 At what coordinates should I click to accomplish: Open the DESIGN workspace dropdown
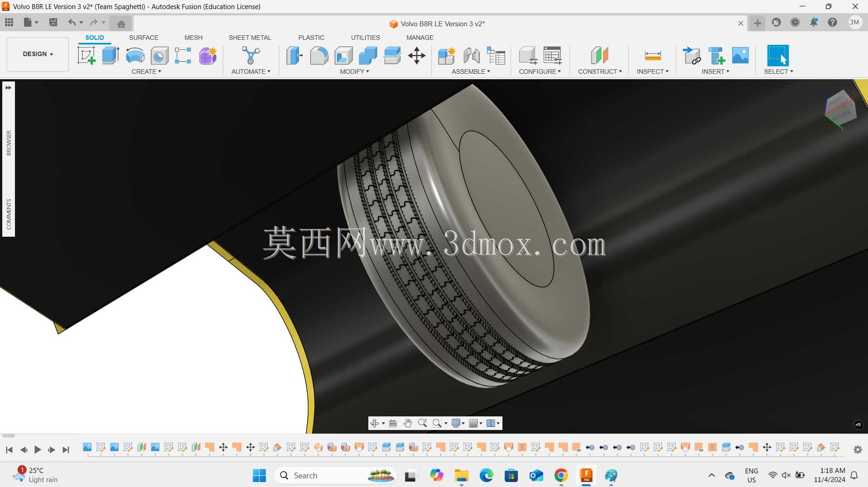38,54
